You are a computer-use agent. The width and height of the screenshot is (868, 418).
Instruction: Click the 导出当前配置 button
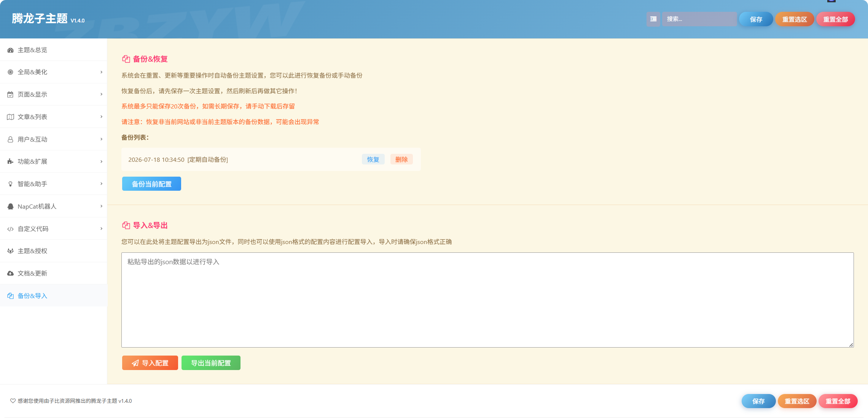[211, 363]
